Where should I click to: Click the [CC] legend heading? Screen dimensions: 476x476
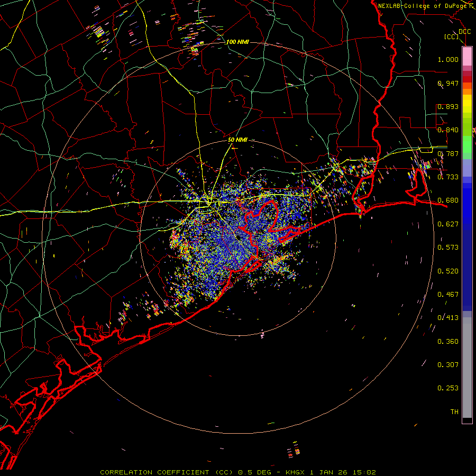click(452, 36)
